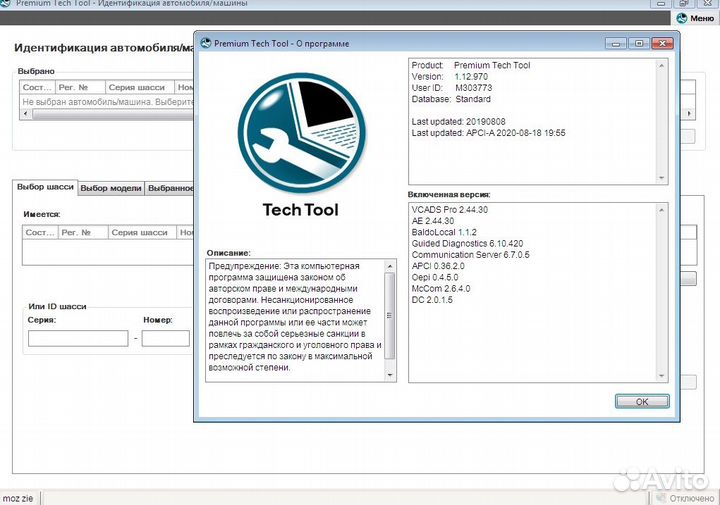Viewport: 720px width, 505px height.
Task: Maximize the О программе dialog window
Action: [x=637, y=43]
